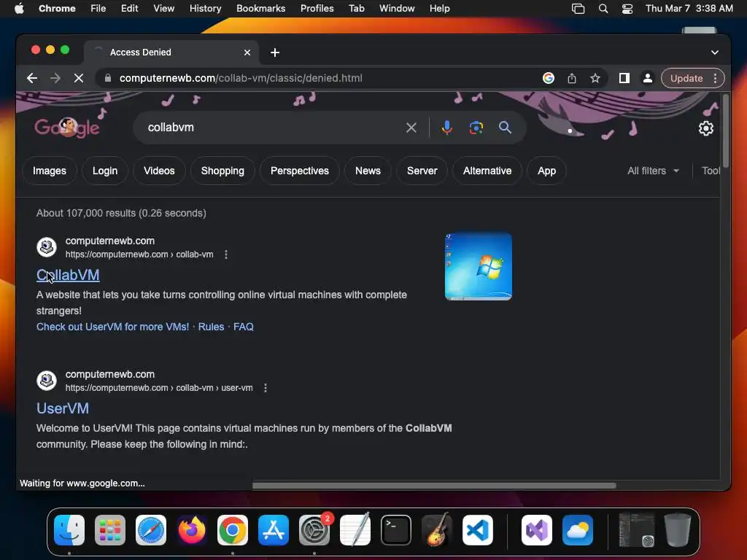Expand the All filters dropdown
Viewport: 747px width, 560px height.
pyautogui.click(x=653, y=171)
